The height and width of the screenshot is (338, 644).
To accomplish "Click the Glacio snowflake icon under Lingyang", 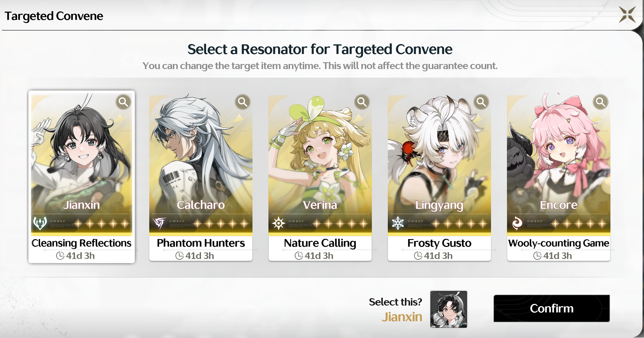I will (398, 223).
